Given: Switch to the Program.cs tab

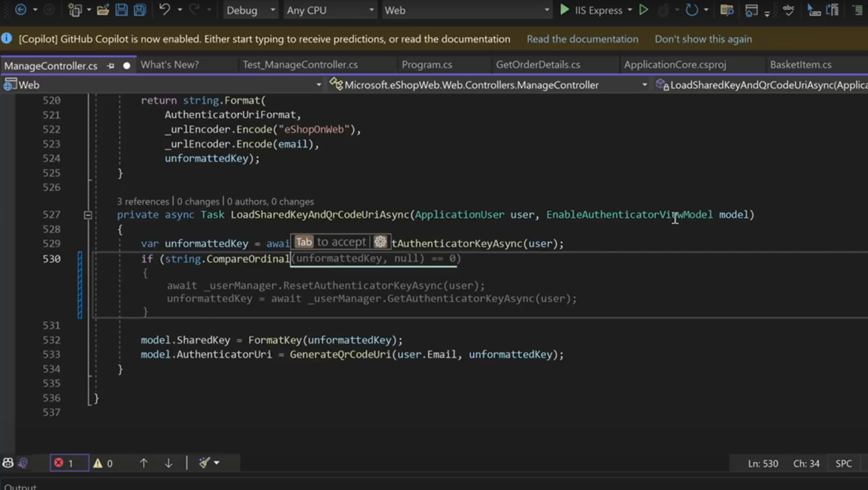Looking at the screenshot, I should pyautogui.click(x=427, y=64).
